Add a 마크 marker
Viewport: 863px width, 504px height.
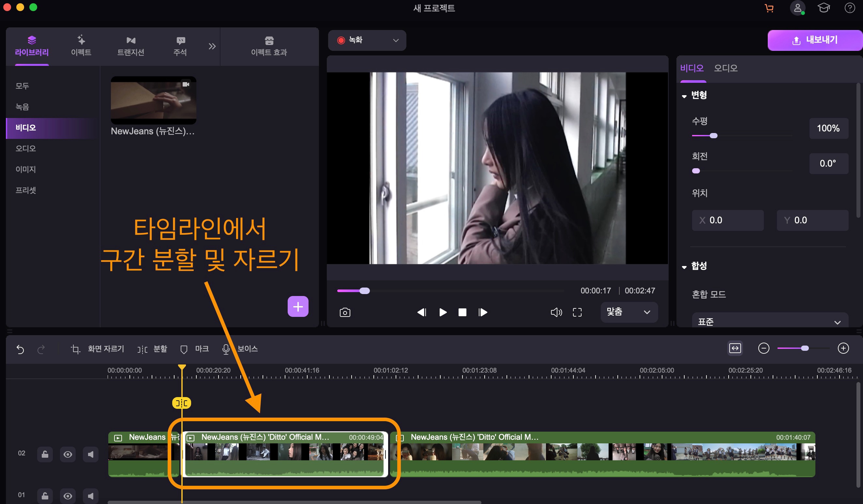click(x=194, y=349)
